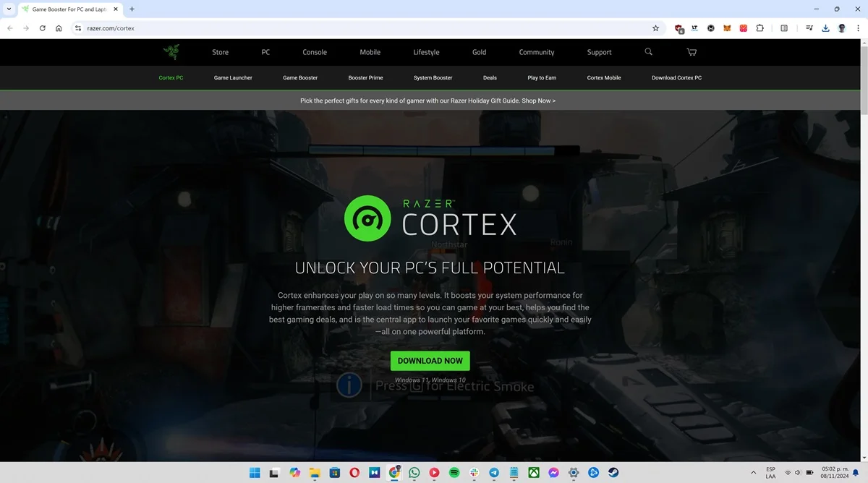
Task: Open Chrome downloads
Action: pyautogui.click(x=825, y=27)
